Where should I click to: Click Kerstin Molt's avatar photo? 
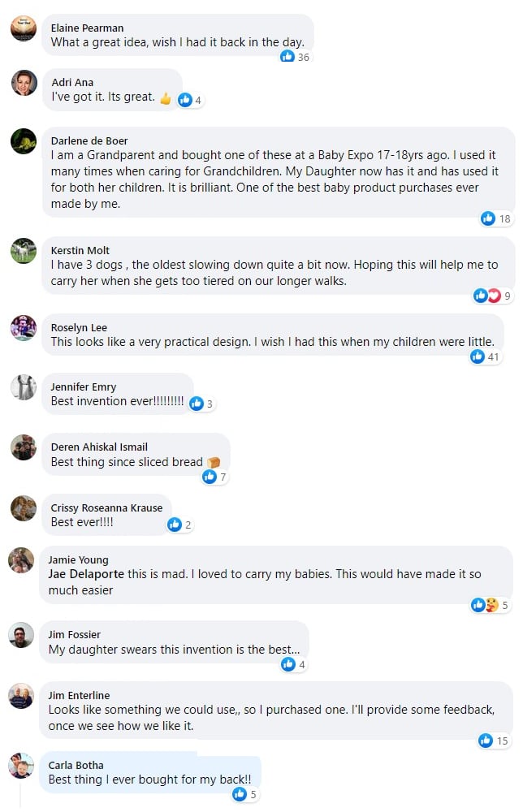24,251
